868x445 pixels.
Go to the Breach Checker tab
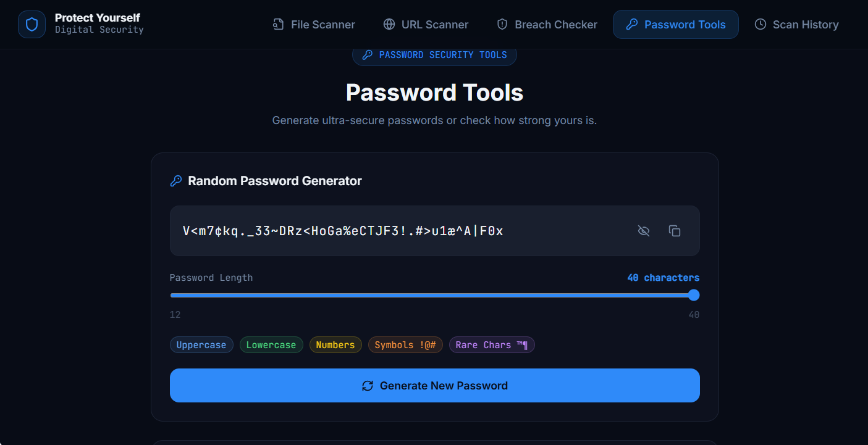547,25
